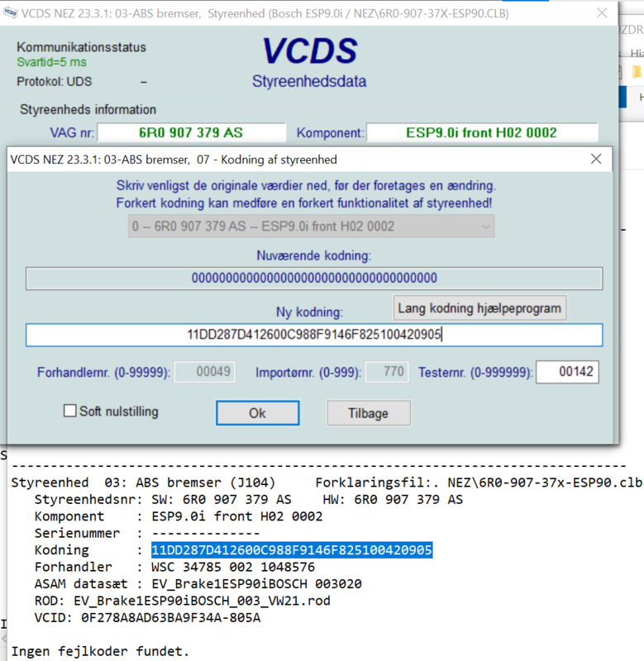Screen dimensions: 644x661
Task: Click the Svartid=5 ms status text
Action: 52,61
